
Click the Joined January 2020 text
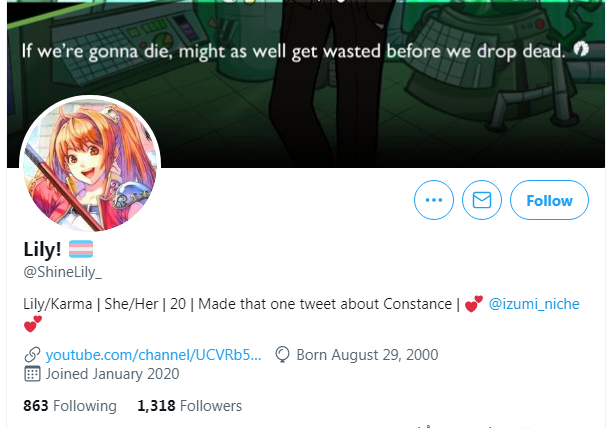(x=113, y=374)
